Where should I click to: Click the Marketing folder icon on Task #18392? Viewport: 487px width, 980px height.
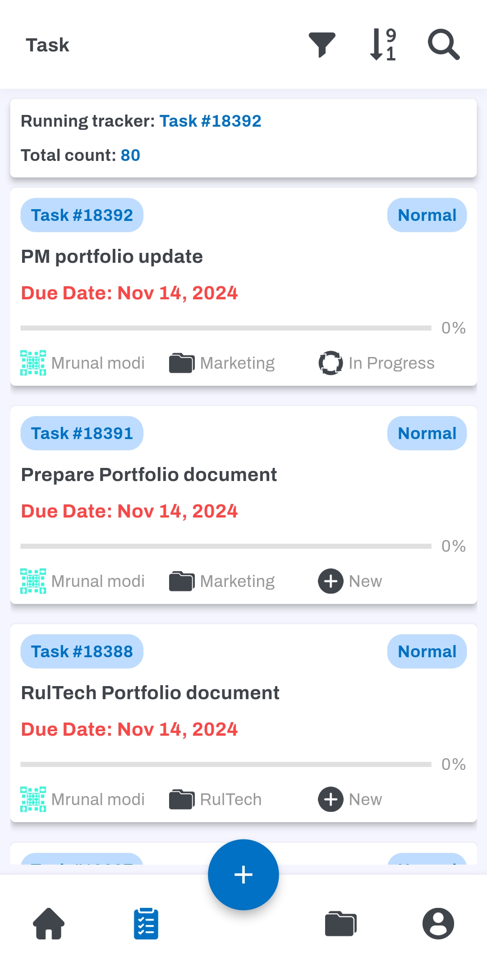pyautogui.click(x=182, y=363)
